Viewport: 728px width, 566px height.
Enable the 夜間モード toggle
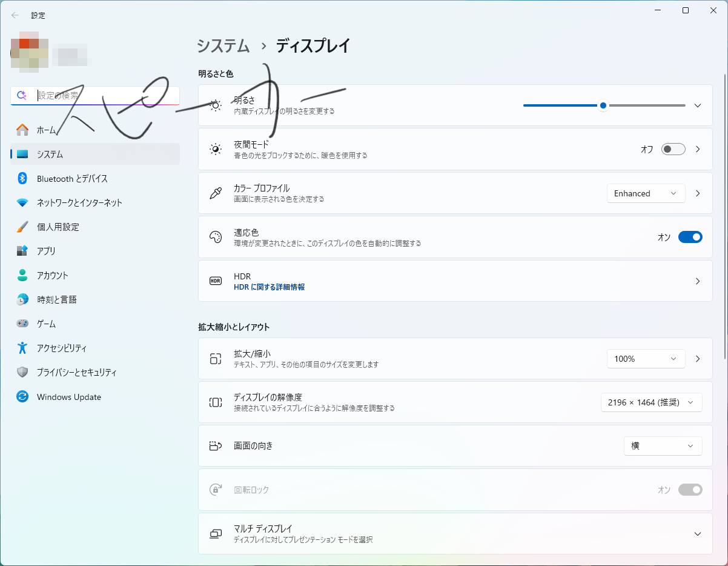coord(673,148)
